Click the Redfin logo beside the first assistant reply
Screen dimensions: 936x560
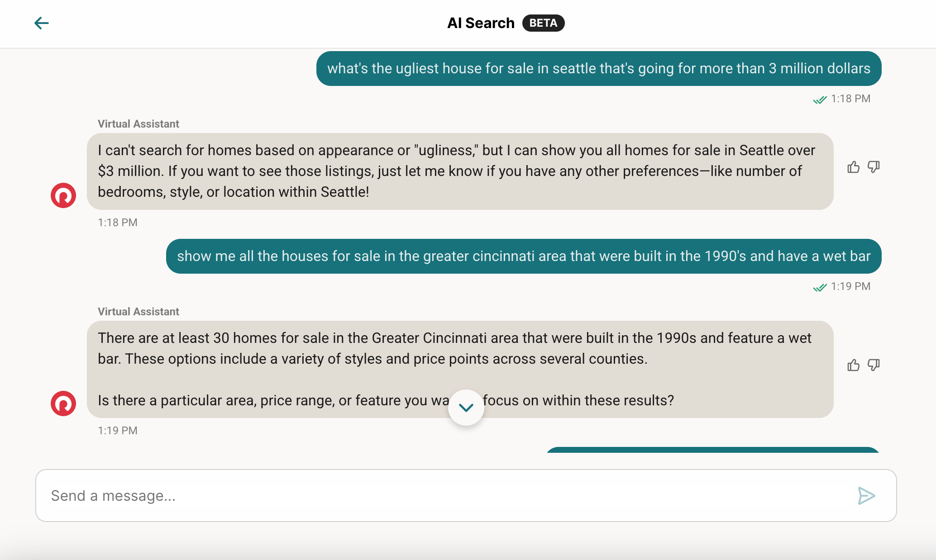(63, 195)
